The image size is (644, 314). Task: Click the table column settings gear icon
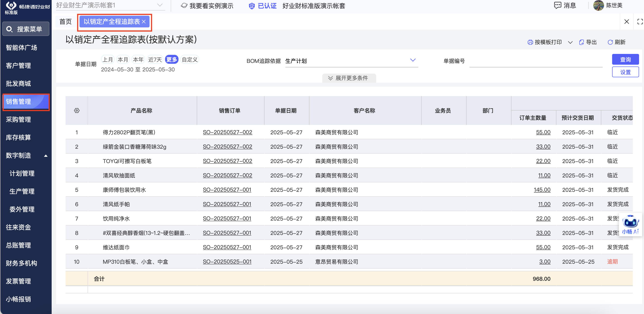tap(77, 111)
